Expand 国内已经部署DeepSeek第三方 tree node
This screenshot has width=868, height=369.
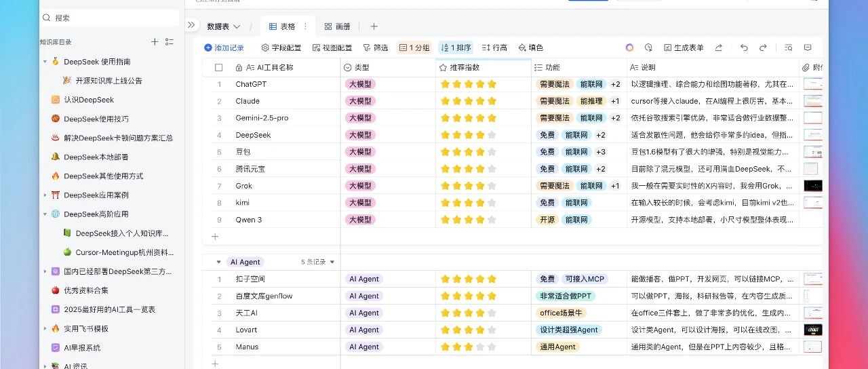coord(45,271)
